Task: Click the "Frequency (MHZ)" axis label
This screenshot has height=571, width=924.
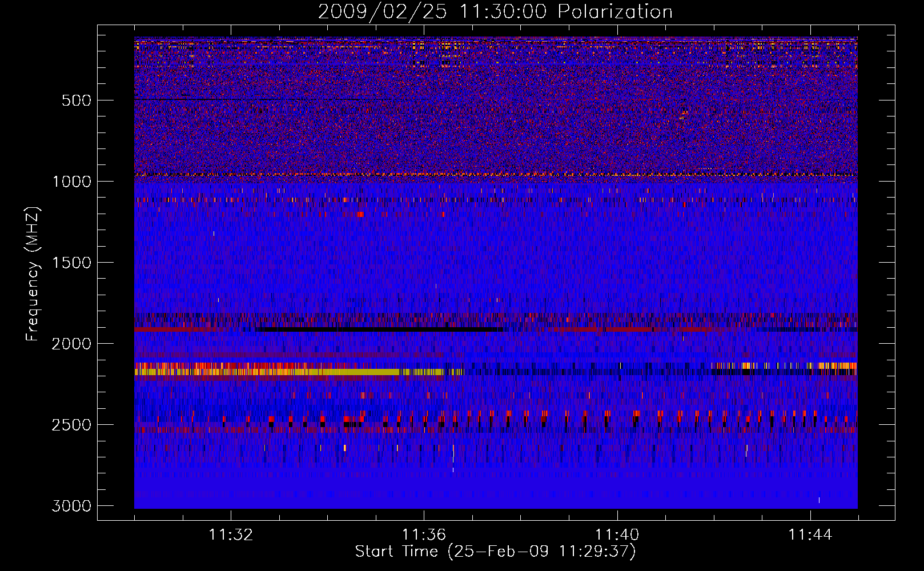Action: (33, 274)
